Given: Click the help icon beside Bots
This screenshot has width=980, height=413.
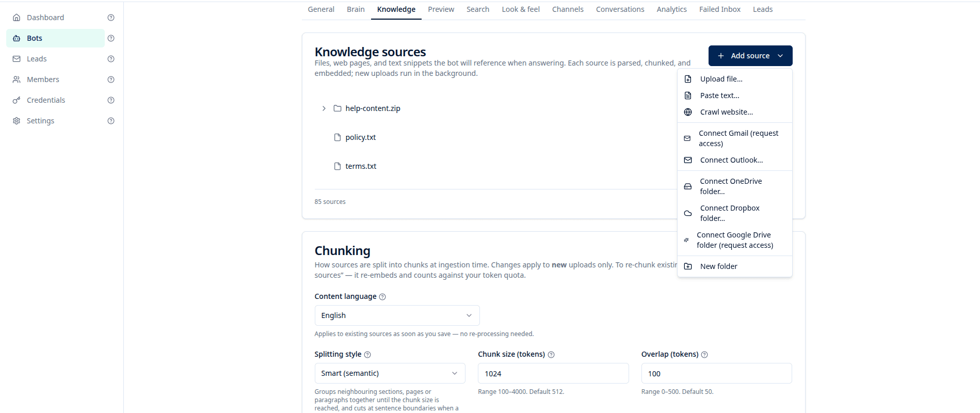Looking at the screenshot, I should click(x=111, y=38).
